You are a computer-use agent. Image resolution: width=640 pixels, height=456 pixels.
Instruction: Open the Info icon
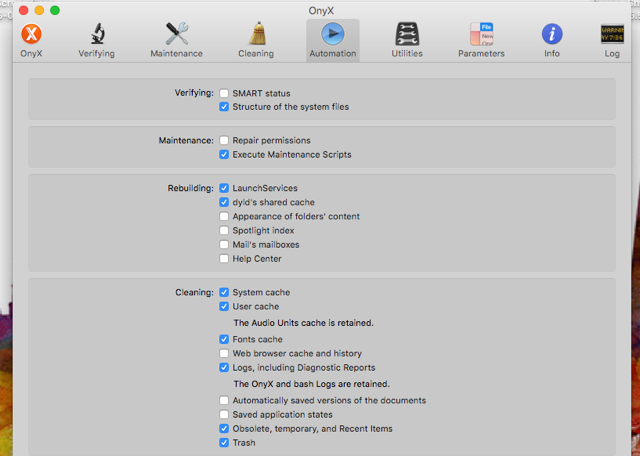coord(552,33)
